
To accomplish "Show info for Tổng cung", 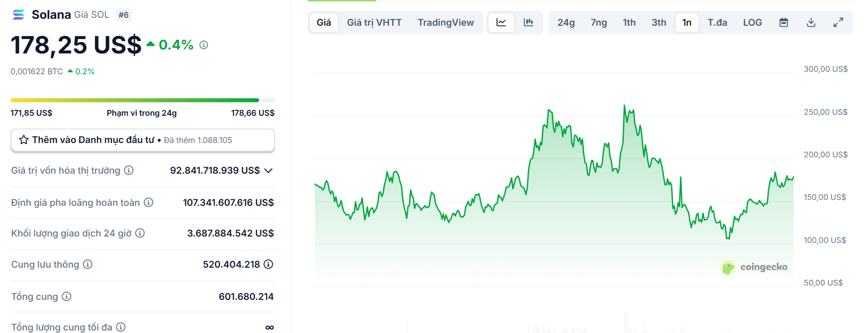I will coord(66,296).
